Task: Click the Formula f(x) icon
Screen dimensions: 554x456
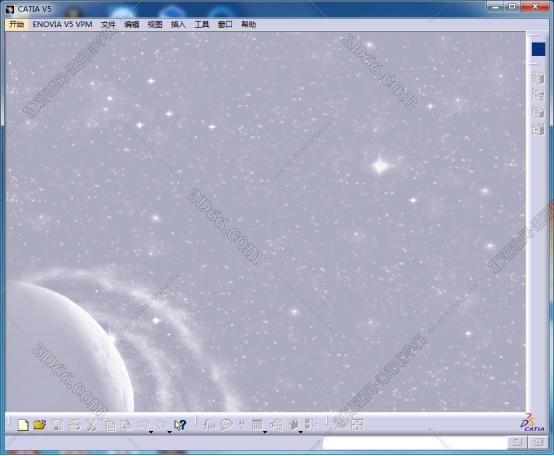Action: [x=209, y=425]
